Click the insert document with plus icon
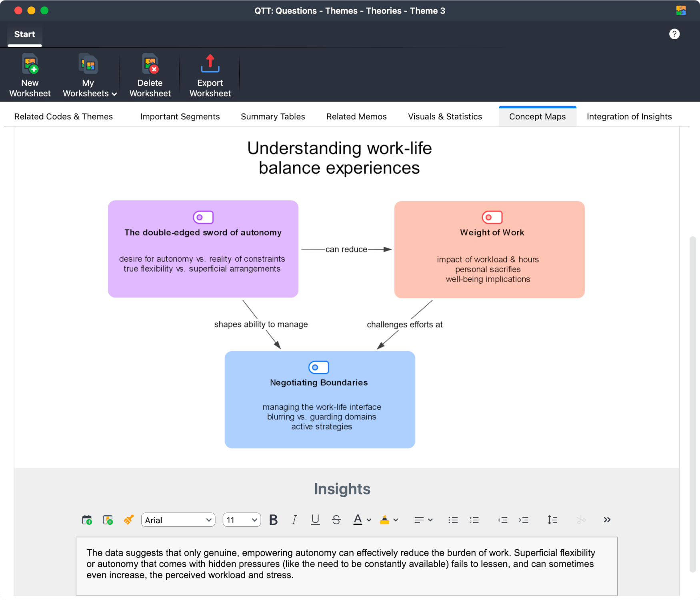Screen dimensions: 700x600 (x=108, y=520)
